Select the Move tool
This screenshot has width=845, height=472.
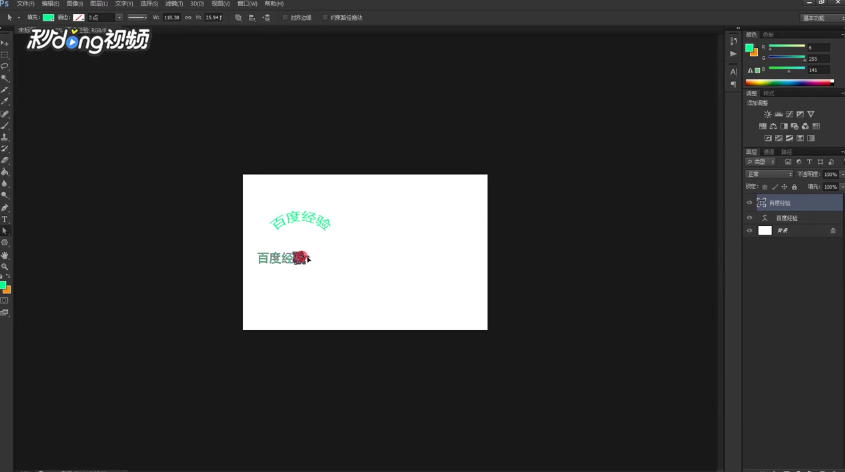click(x=5, y=43)
